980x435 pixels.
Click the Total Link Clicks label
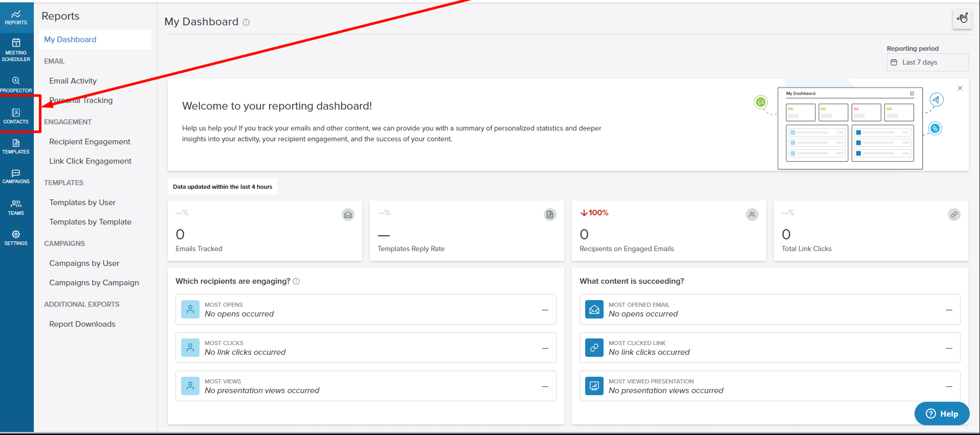click(807, 249)
